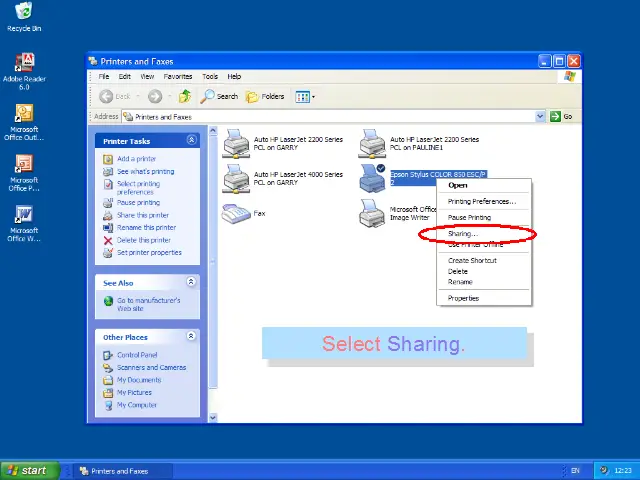Image resolution: width=640 pixels, height=480 pixels.
Task: Open the Favorites menu
Action: coord(178,76)
